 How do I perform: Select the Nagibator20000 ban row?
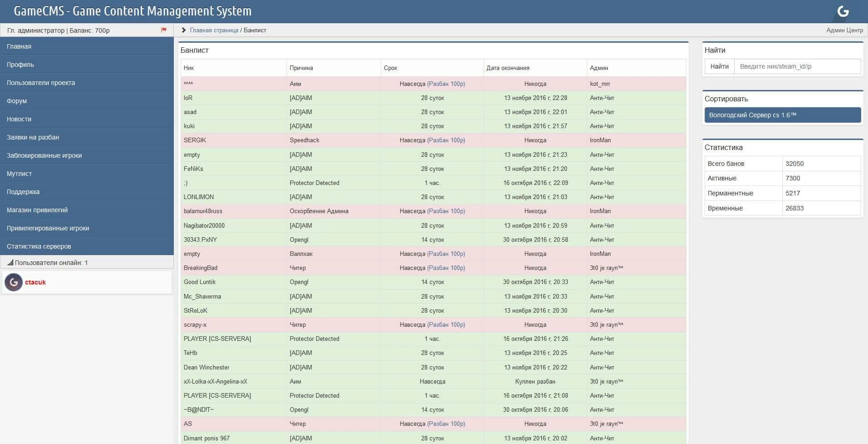432,226
